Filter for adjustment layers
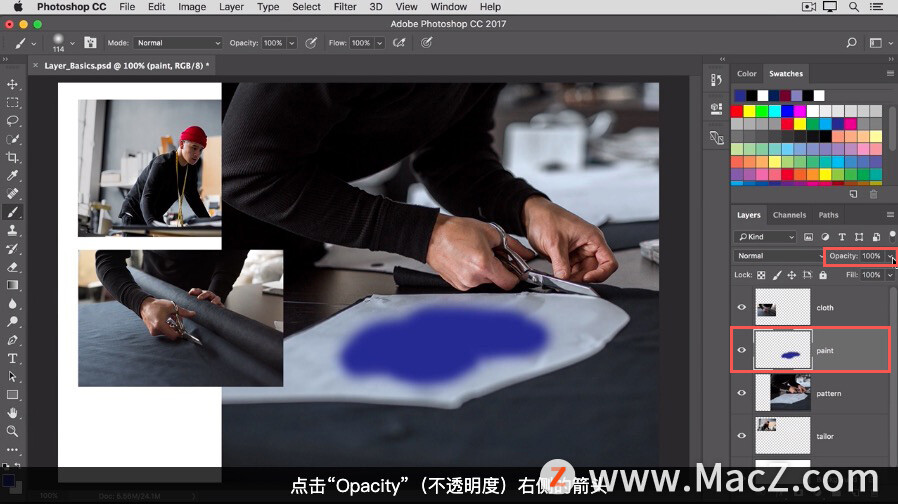The width and height of the screenshot is (898, 504). pos(825,237)
